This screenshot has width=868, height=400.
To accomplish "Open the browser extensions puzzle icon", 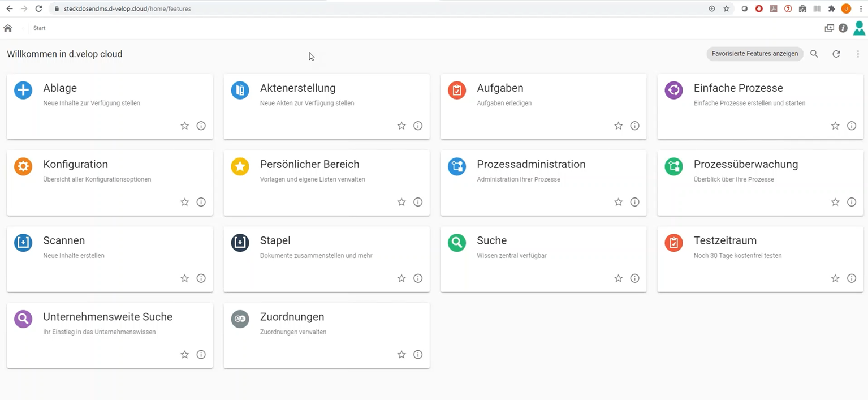I will 831,8.
